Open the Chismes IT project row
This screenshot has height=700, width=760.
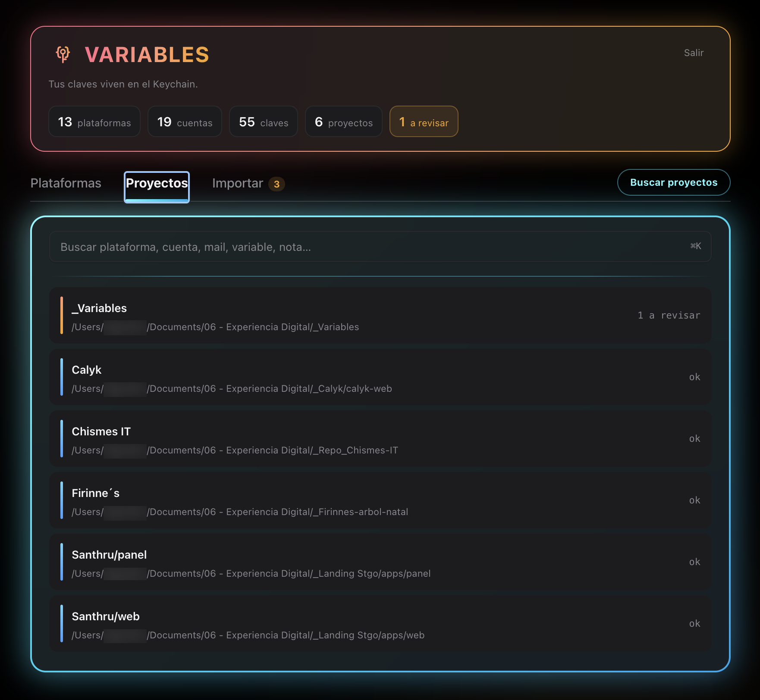point(380,438)
